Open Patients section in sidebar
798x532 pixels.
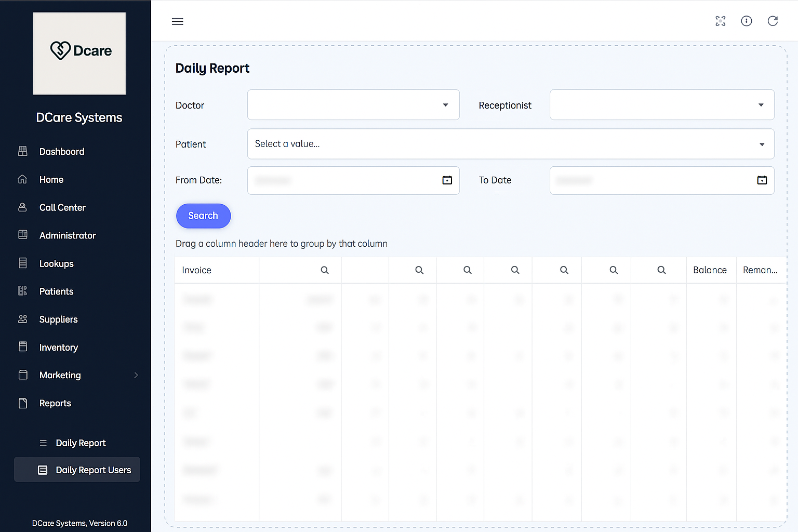(x=56, y=291)
